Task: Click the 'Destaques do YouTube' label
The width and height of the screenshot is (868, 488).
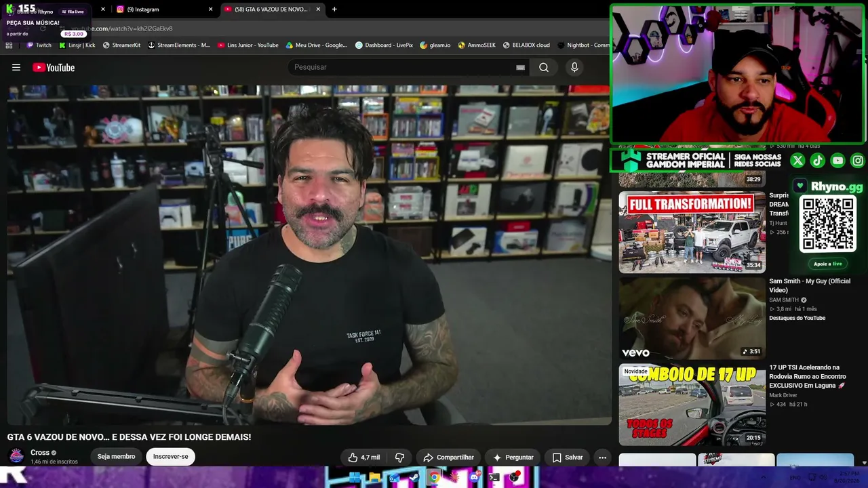Action: (x=797, y=318)
